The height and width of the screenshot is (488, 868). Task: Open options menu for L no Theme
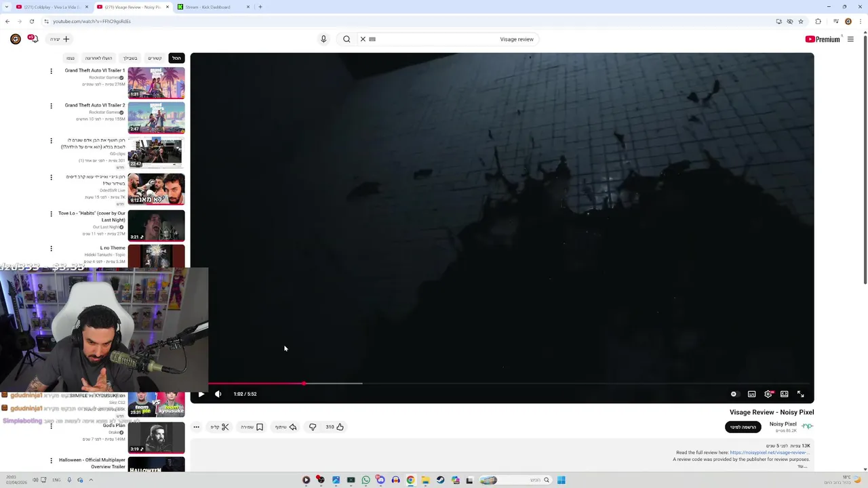51,249
